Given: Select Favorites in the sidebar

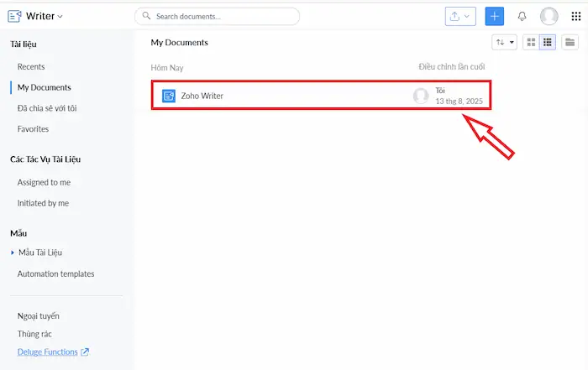Looking at the screenshot, I should (x=33, y=129).
